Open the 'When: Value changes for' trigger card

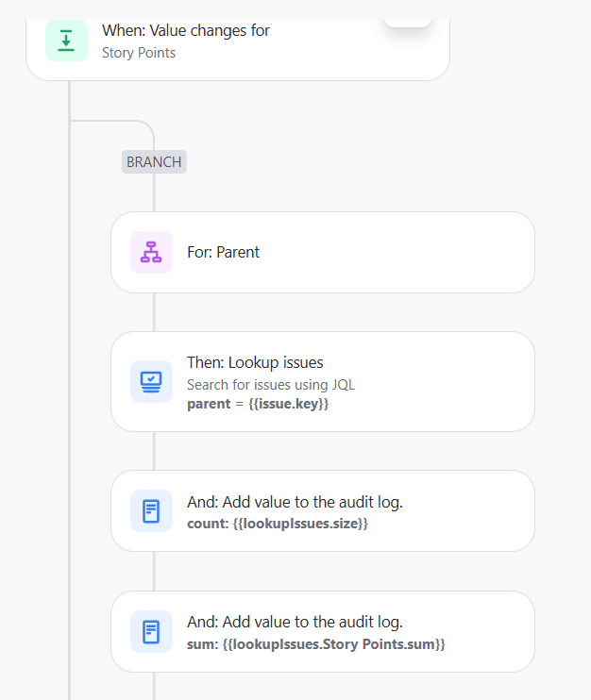pyautogui.click(x=238, y=50)
